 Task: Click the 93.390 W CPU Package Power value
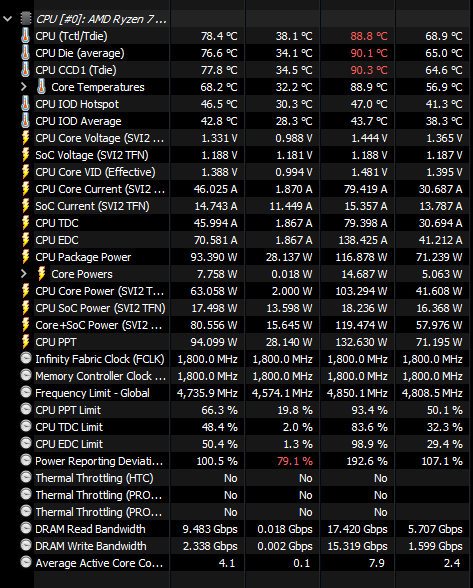(x=214, y=257)
